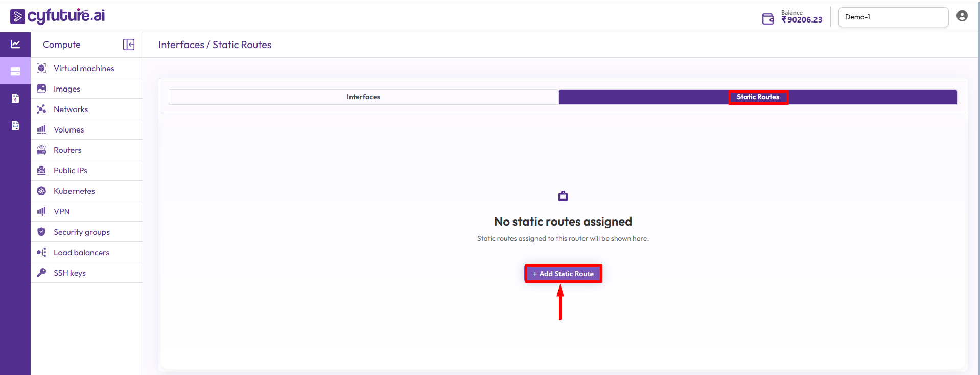The width and height of the screenshot is (980, 375).
Task: Click the Security groups shield icon
Action: pyautogui.click(x=41, y=232)
